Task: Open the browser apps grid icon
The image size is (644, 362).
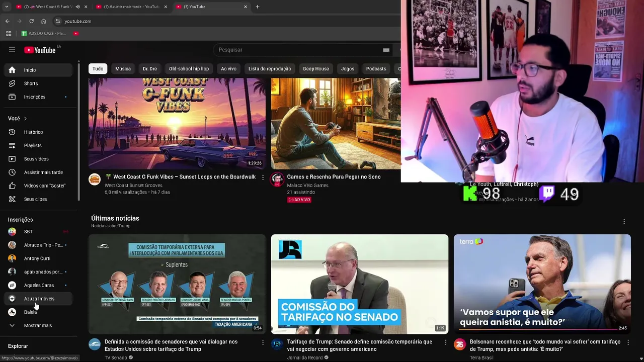Action: coord(9,34)
